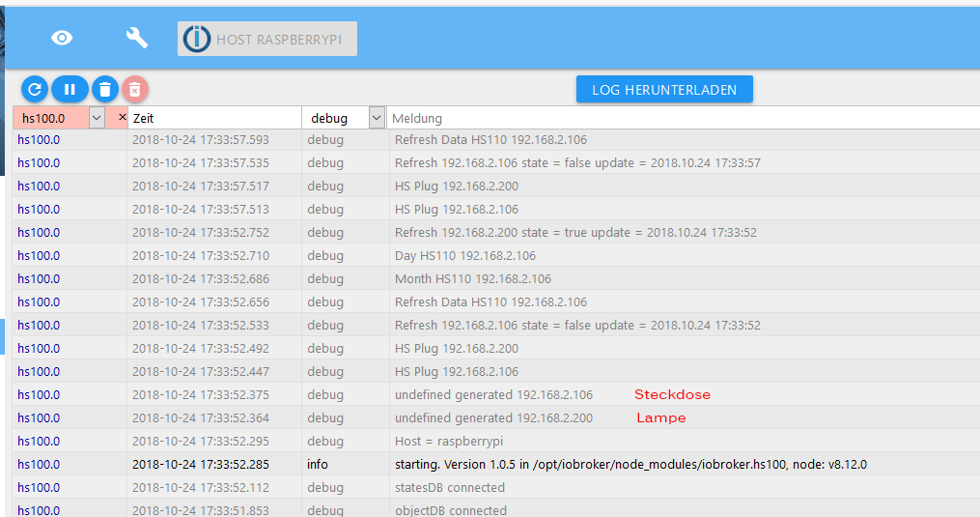Screen dimensions: 980x517
Task: Click 'undefined generated 192.168.2.200' message
Action: 493,417
